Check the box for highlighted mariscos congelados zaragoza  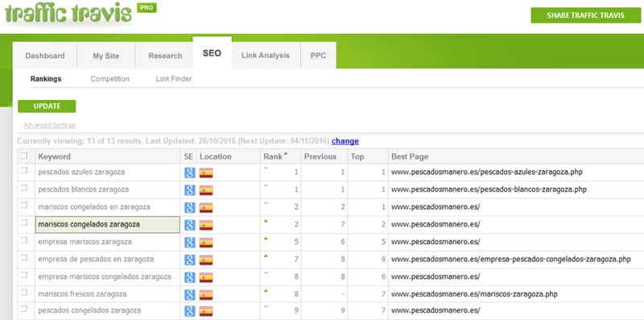(24, 222)
